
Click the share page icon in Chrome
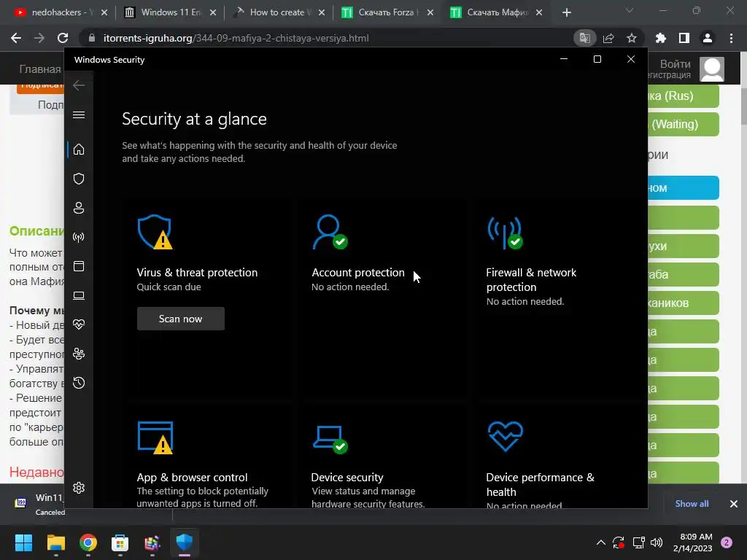coord(608,38)
